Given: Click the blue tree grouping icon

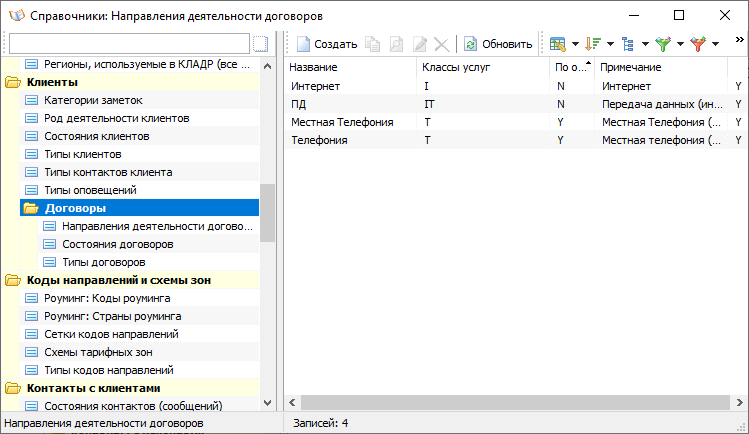Looking at the screenshot, I should coord(628,44).
